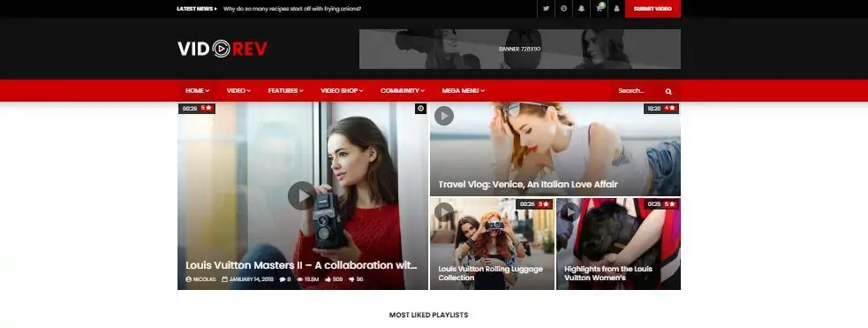Viewport: 868px width, 328px height.
Task: Click watch later icon on Masters II video
Action: (420, 109)
